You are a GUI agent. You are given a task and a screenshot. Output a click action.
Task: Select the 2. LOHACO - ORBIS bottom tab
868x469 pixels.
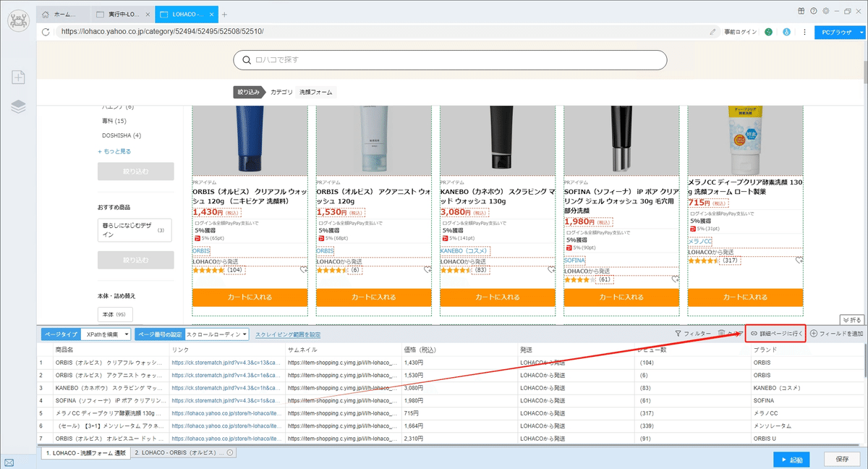click(x=184, y=452)
